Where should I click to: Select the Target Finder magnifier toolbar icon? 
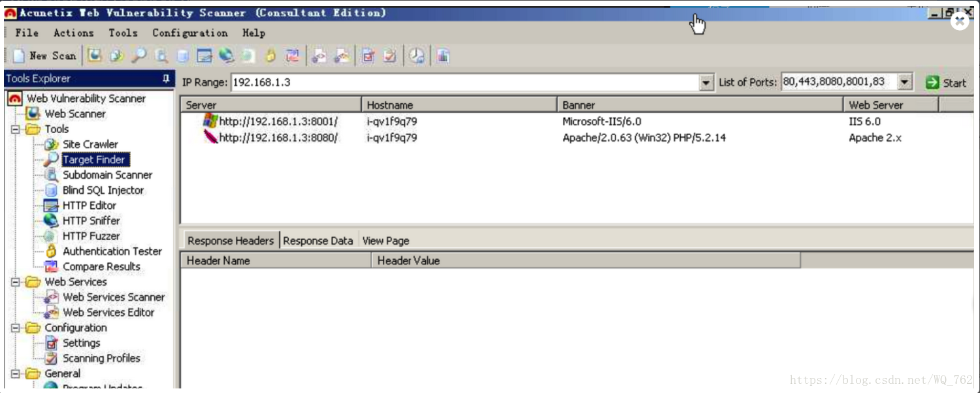(x=139, y=56)
